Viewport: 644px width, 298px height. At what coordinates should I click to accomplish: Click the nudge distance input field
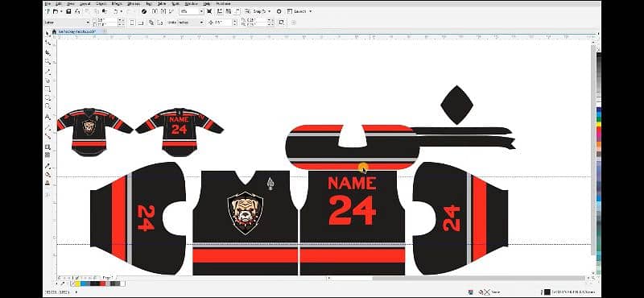223,23
